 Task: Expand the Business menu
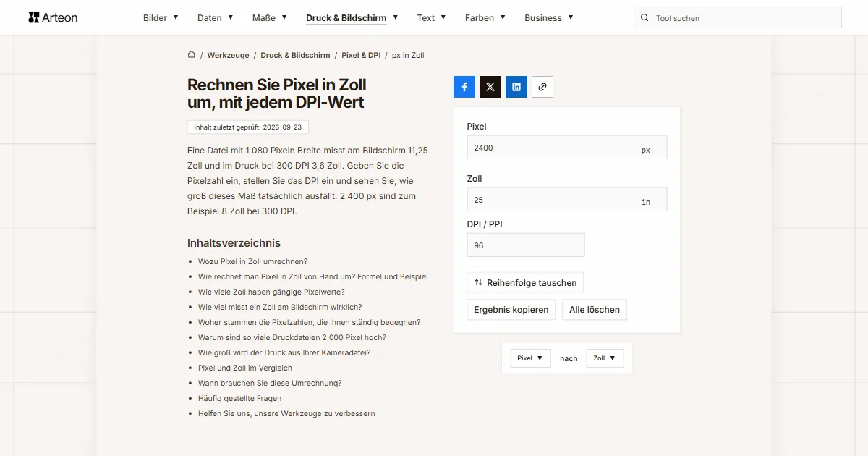click(549, 18)
